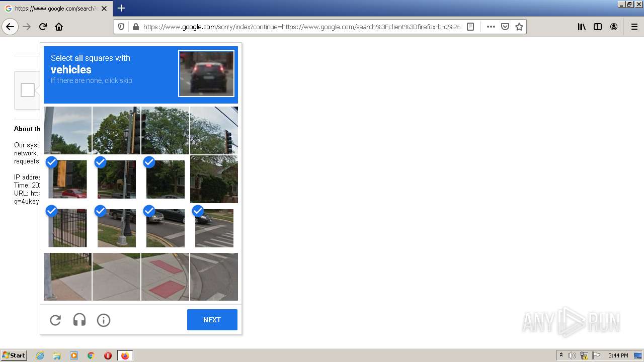This screenshot has width=644, height=362.
Task: Select tile with fence and grass
Action: [x=67, y=277]
